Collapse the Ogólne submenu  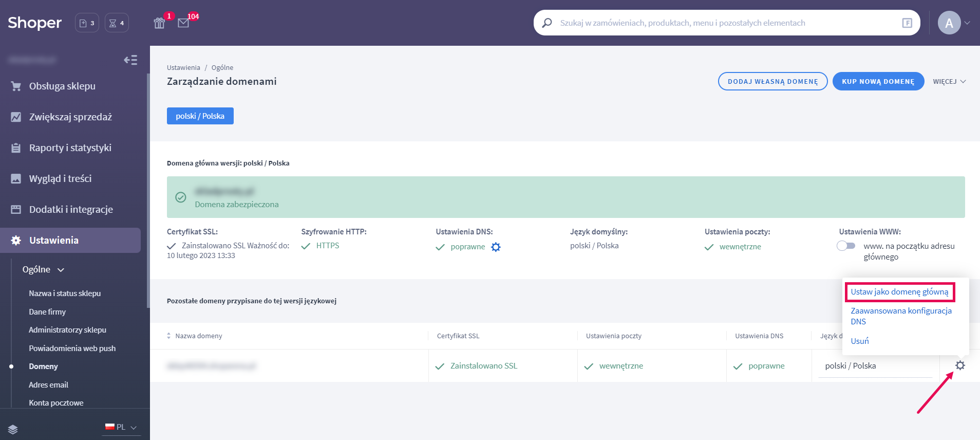(44, 269)
